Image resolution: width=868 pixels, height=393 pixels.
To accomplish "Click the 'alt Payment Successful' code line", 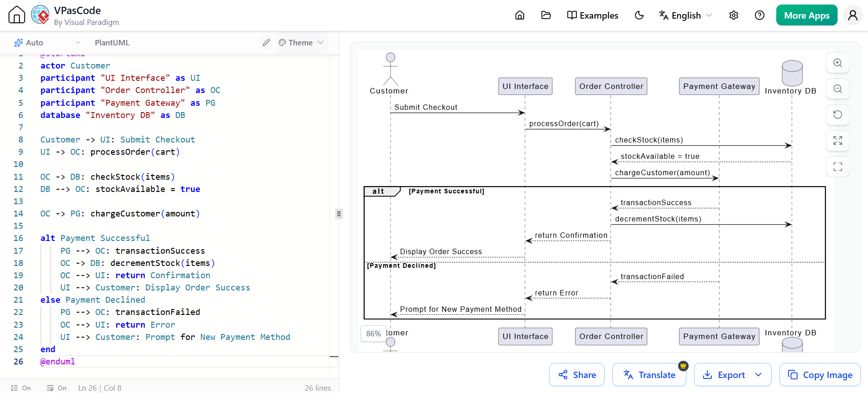I will [x=95, y=238].
